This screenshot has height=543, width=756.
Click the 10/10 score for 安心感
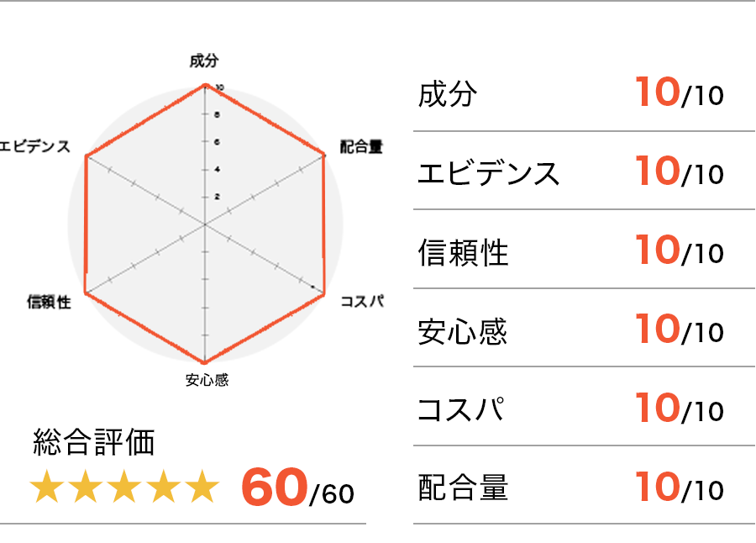[679, 330]
